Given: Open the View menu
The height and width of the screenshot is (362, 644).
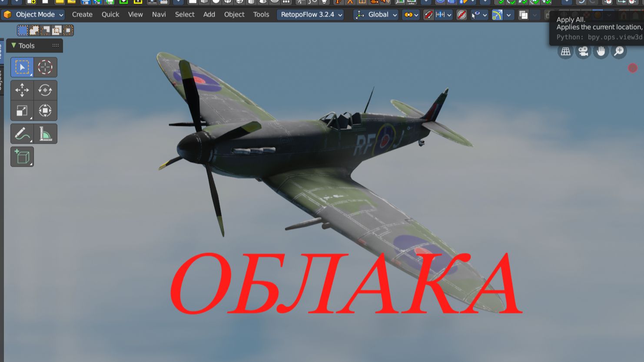Looking at the screenshot, I should 135,15.
